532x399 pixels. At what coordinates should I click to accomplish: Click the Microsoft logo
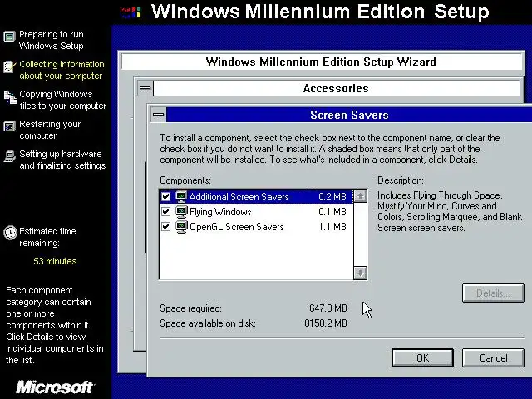click(x=55, y=387)
